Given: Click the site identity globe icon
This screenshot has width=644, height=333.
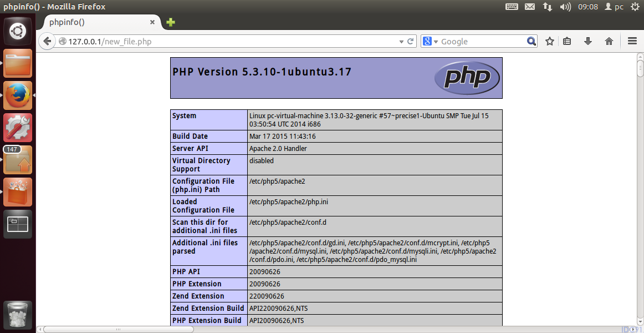Looking at the screenshot, I should click(63, 42).
